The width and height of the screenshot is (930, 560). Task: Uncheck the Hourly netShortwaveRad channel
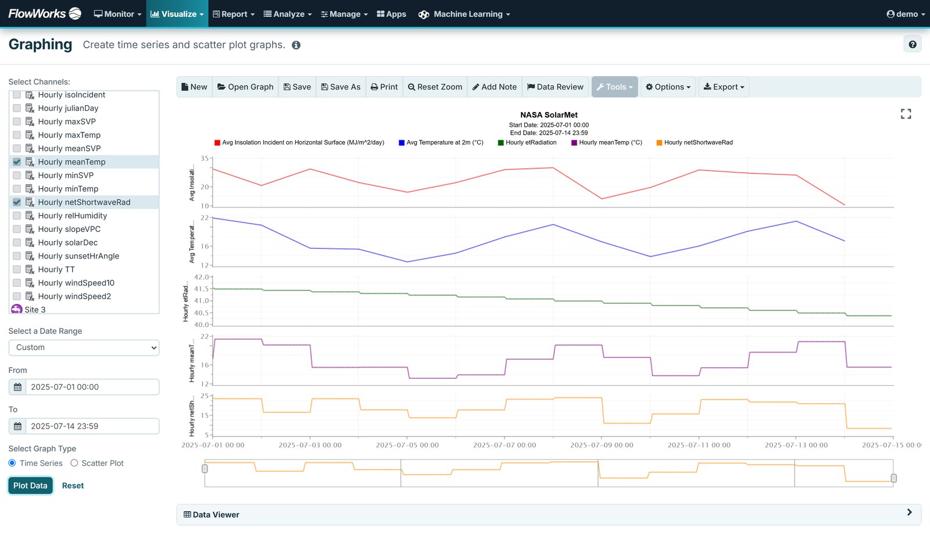pyautogui.click(x=17, y=202)
